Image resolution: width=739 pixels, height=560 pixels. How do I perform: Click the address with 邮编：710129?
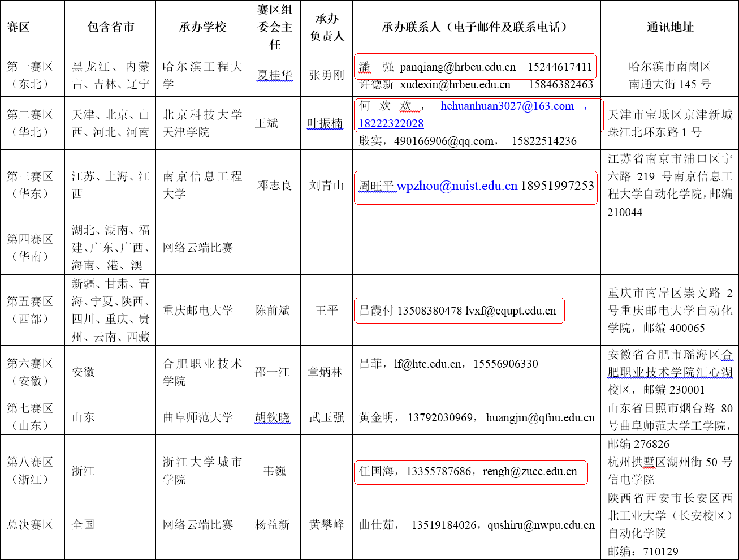tap(669, 525)
